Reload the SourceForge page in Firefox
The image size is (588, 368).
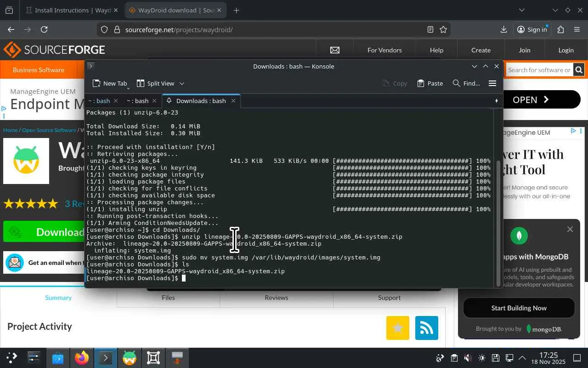44,29
